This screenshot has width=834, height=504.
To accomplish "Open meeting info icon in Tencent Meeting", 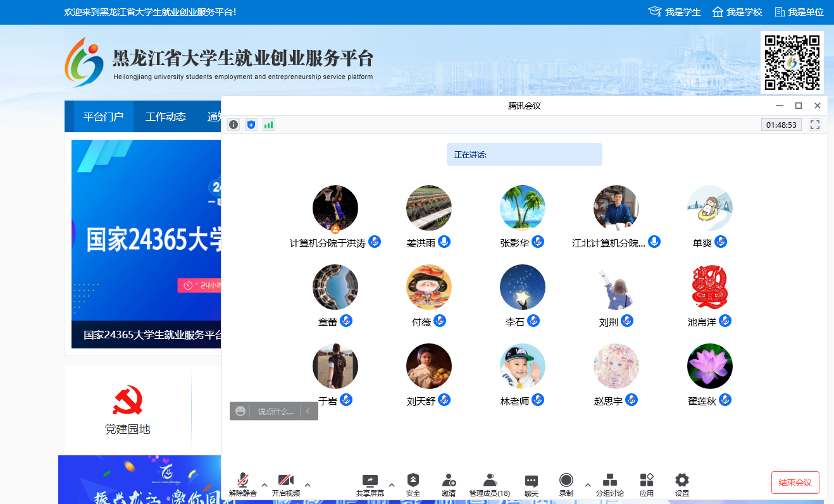I will point(233,125).
